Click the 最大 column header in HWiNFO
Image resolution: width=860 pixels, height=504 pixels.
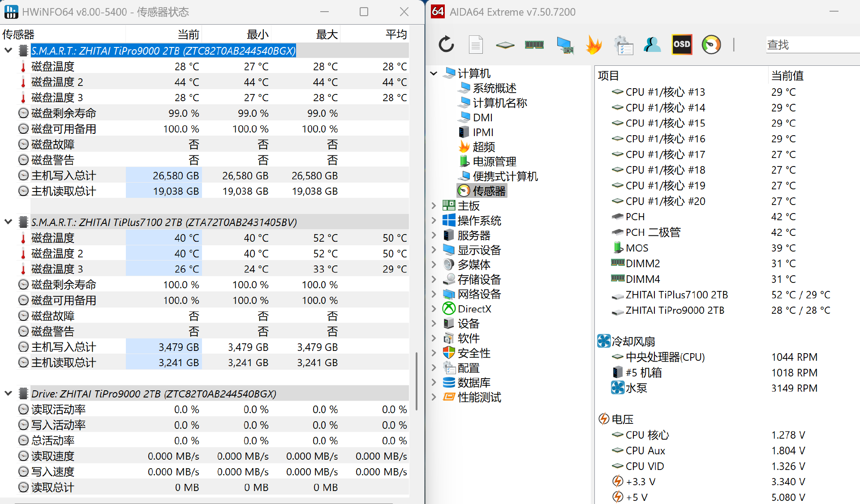327,34
